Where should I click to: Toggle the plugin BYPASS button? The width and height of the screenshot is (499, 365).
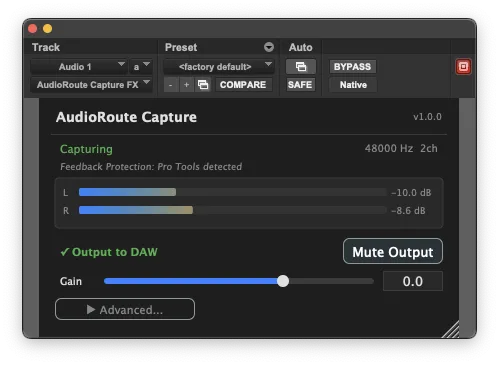[x=352, y=67]
